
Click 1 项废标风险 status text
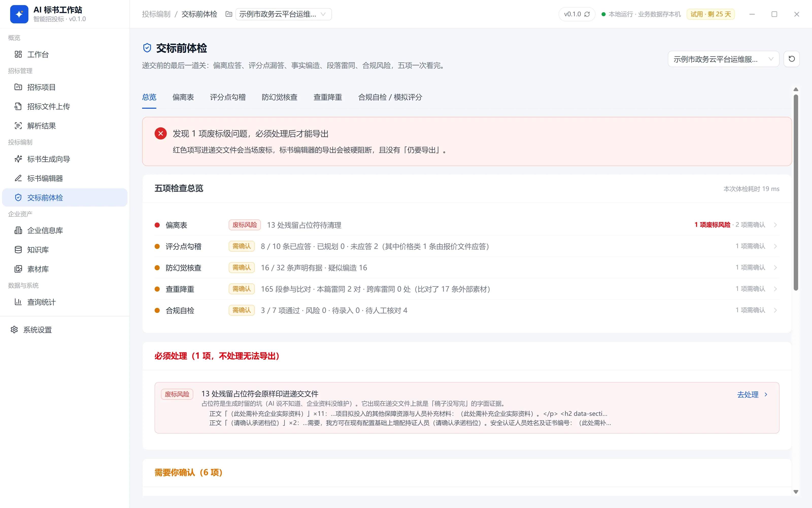coord(712,225)
